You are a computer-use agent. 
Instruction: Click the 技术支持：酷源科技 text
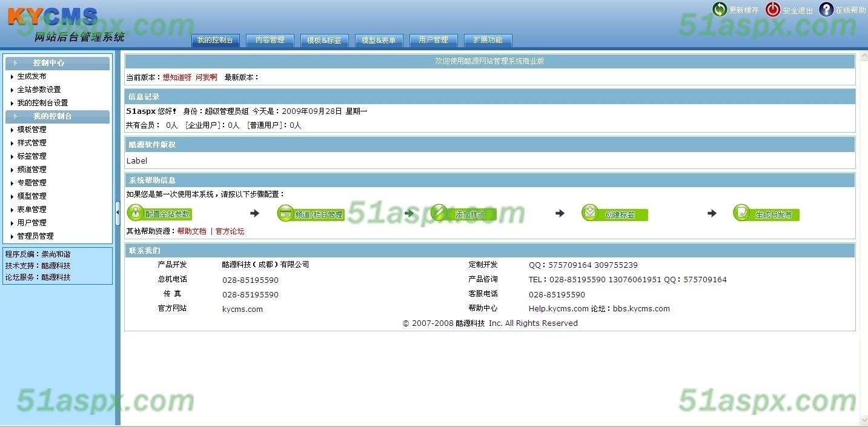tap(38, 266)
